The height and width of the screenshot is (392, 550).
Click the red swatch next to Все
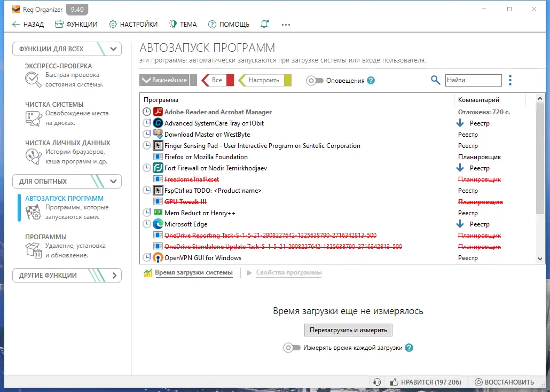[x=230, y=80]
